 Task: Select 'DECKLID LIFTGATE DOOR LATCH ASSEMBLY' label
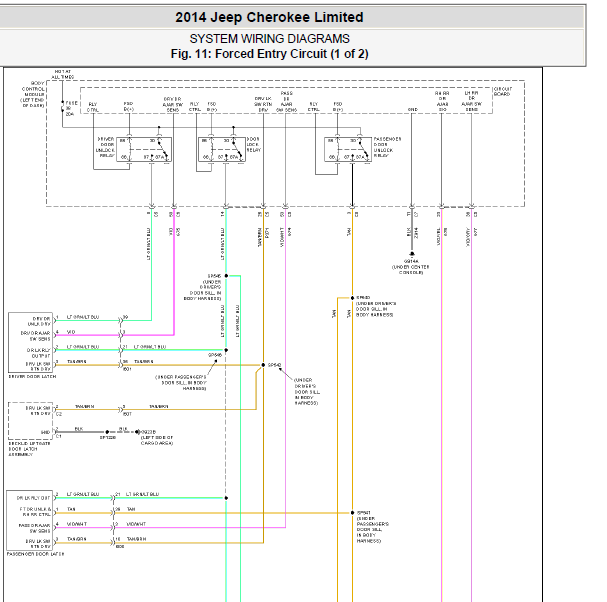pos(29,449)
